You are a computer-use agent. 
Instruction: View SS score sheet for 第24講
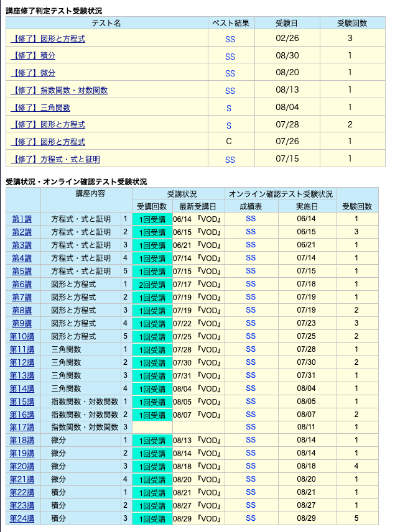coord(251,518)
